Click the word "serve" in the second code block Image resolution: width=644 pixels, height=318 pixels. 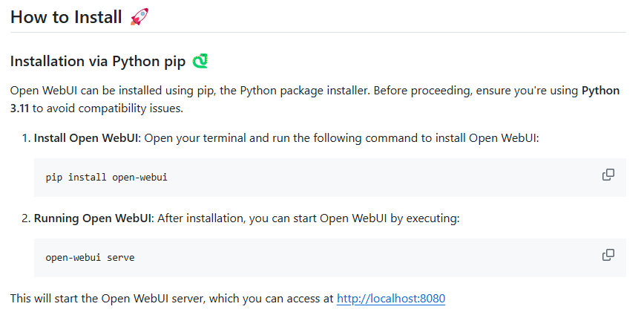(x=120, y=258)
